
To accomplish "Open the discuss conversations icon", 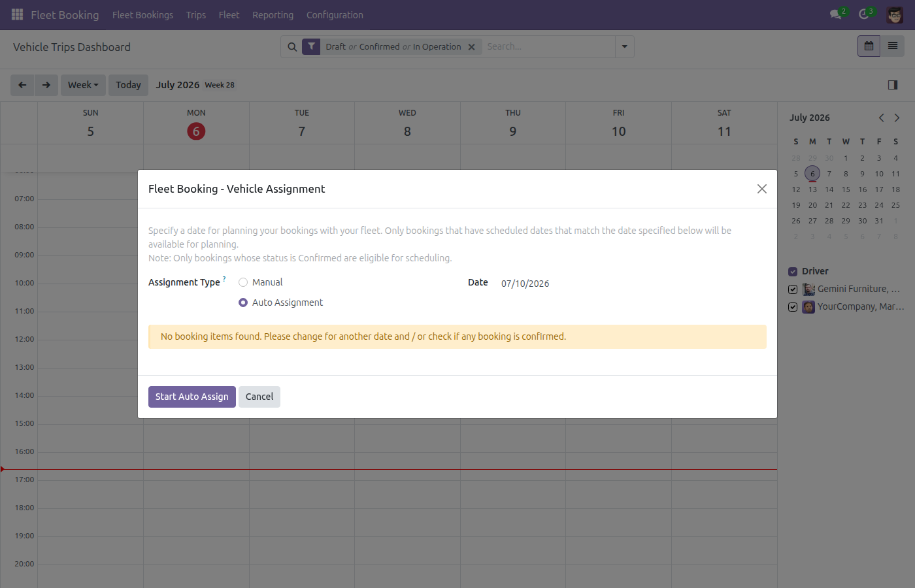I will click(x=835, y=14).
